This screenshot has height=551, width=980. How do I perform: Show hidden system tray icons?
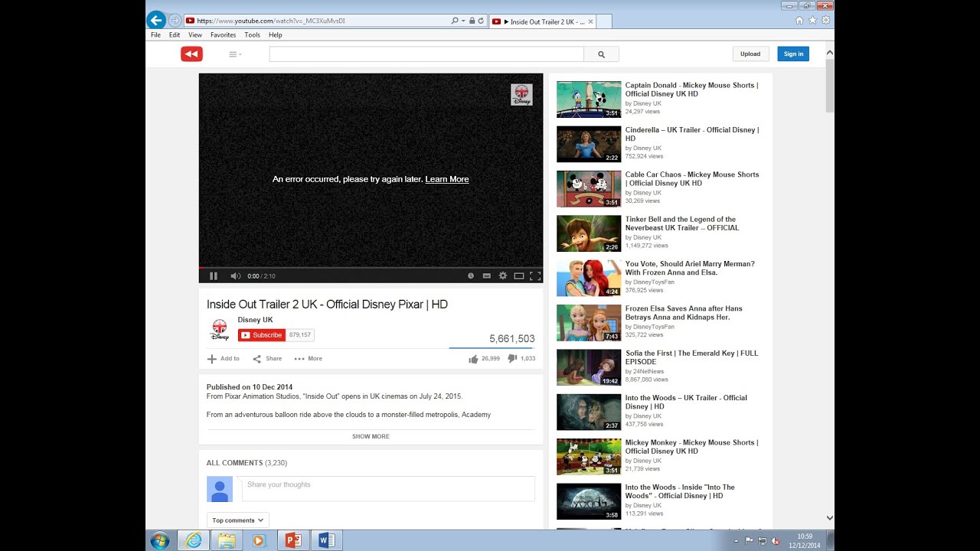tap(736, 541)
